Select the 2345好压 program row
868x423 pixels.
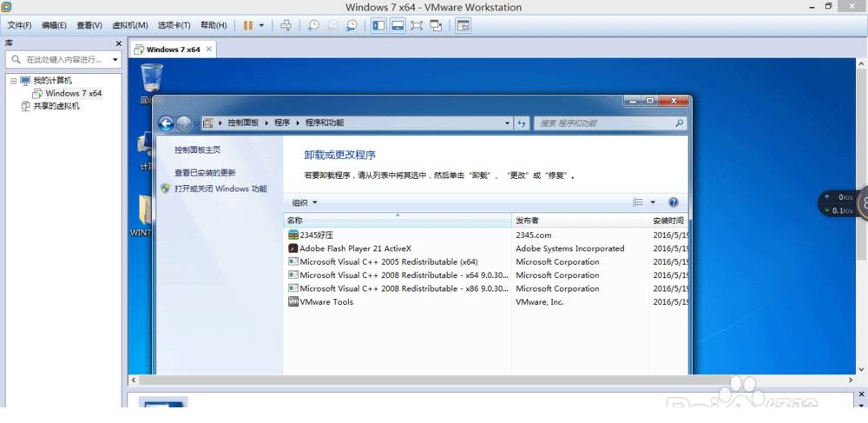pos(486,235)
